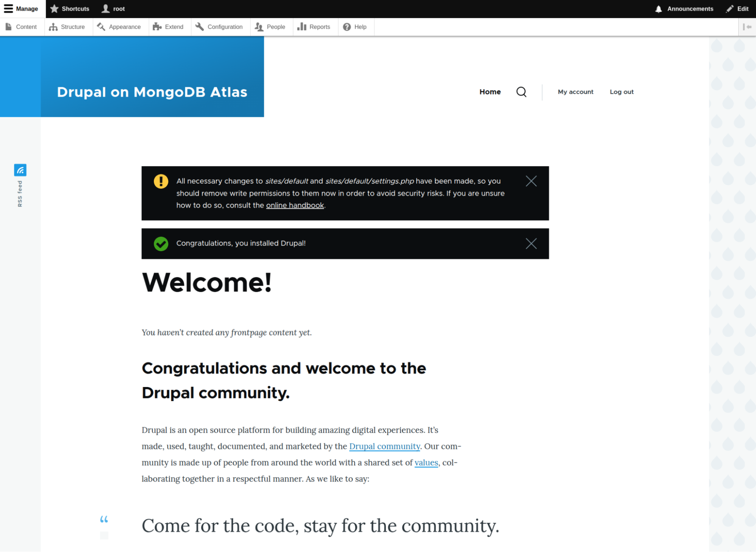This screenshot has height=552, width=756.
Task: Toggle the Edit pencil mode
Action: (737, 9)
